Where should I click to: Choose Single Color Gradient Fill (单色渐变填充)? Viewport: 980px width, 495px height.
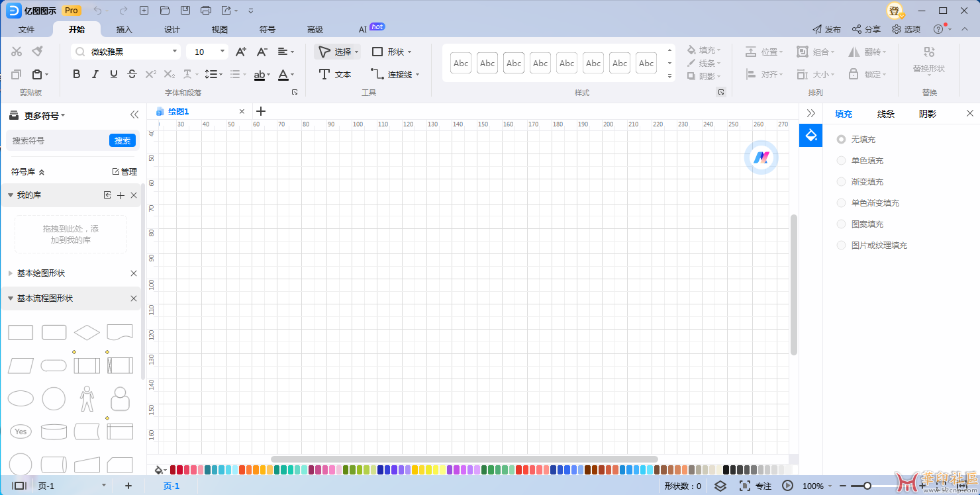[868, 203]
